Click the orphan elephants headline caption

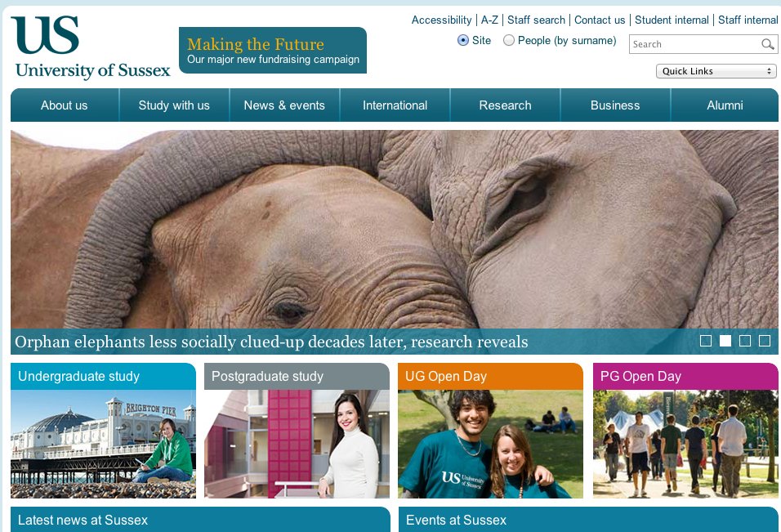(271, 342)
